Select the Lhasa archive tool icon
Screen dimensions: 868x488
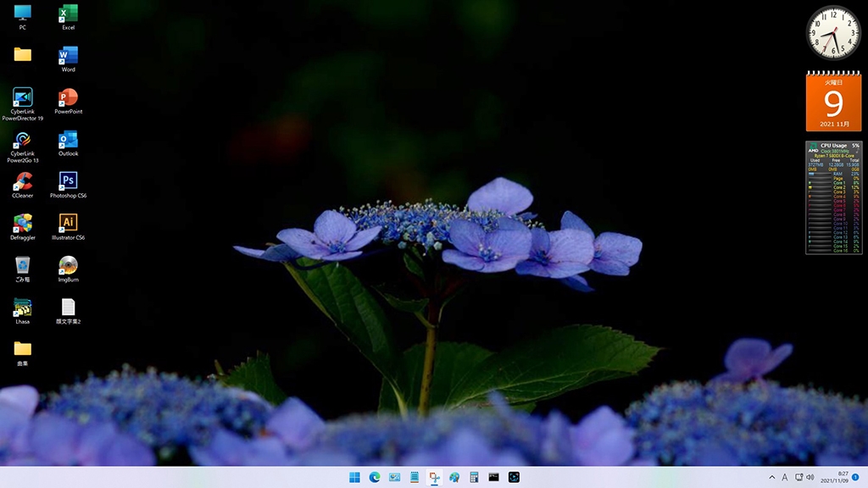(x=23, y=312)
